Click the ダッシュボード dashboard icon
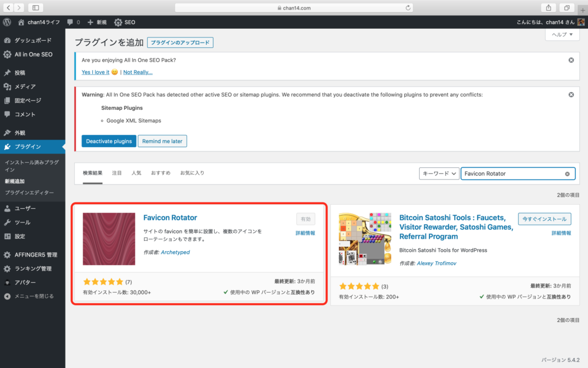The image size is (588, 368). [x=7, y=40]
